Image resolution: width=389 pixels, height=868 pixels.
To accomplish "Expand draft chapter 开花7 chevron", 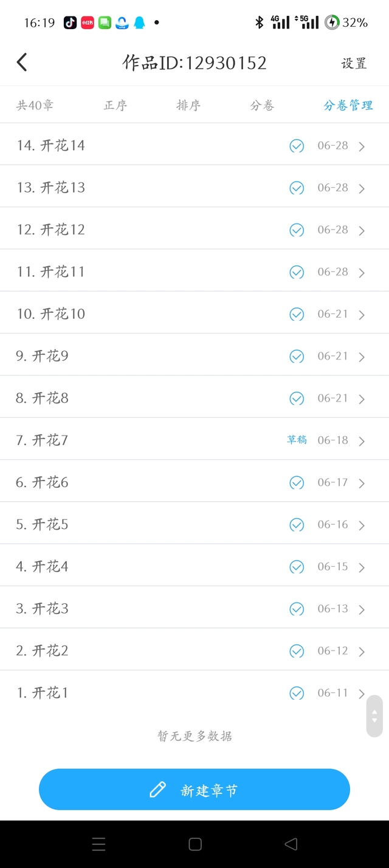I will coord(362,441).
